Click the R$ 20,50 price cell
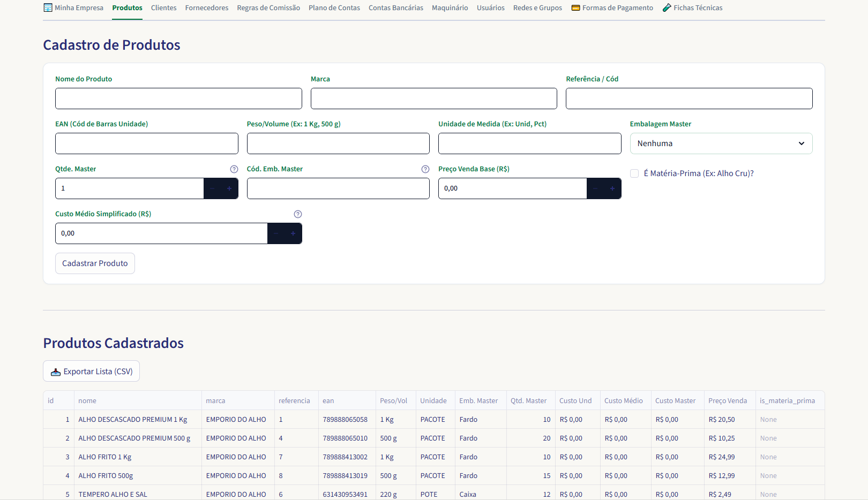 click(x=730, y=419)
